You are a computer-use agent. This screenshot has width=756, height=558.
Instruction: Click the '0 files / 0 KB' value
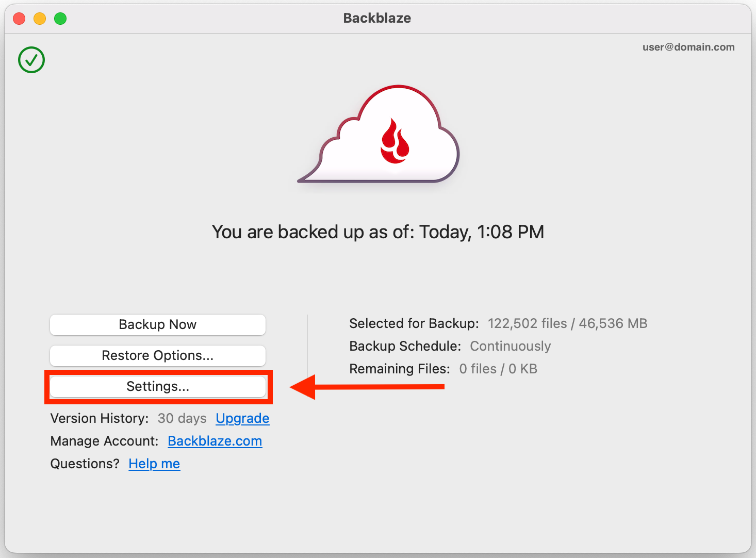point(498,369)
